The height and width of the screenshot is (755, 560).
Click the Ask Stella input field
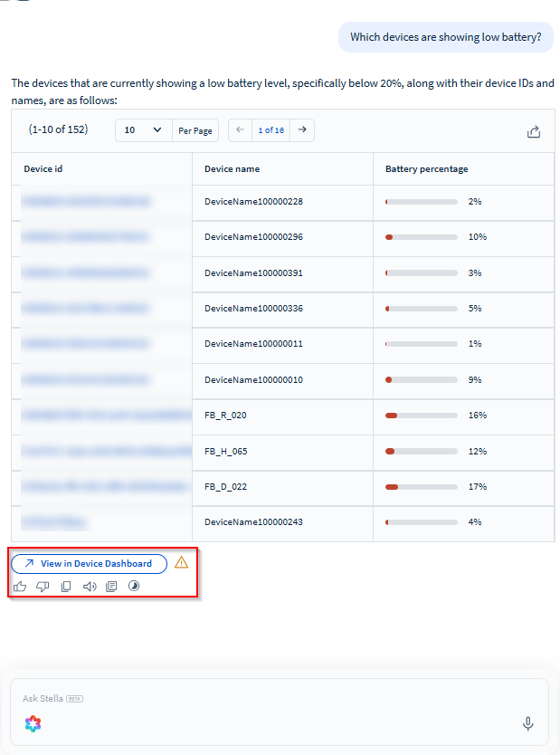[x=271, y=699]
